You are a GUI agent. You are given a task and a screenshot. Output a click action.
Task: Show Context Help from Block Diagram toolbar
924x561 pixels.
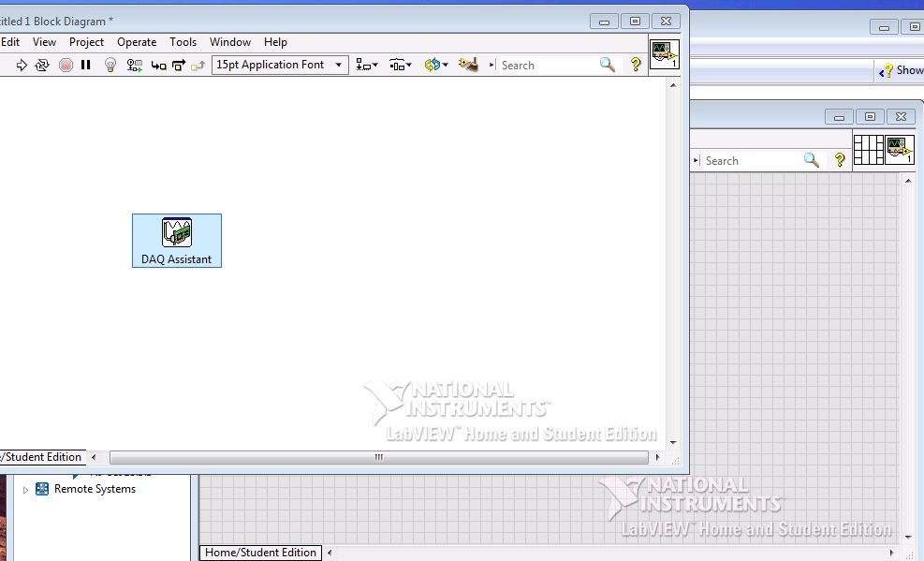coord(636,65)
